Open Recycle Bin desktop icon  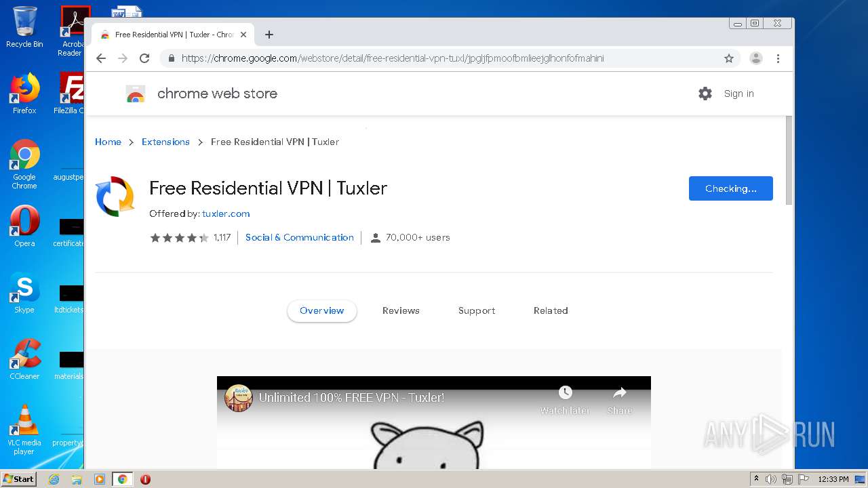(x=24, y=28)
